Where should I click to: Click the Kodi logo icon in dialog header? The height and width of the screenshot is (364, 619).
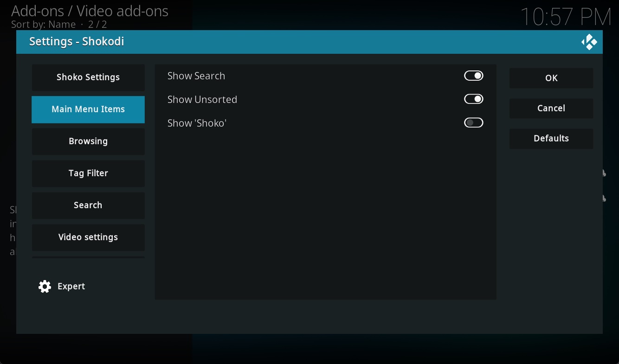pyautogui.click(x=589, y=42)
